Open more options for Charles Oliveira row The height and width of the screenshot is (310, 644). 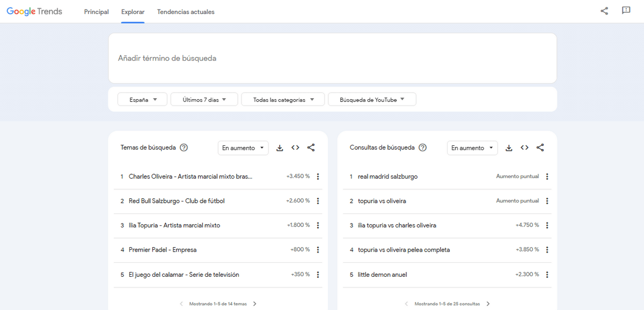click(x=318, y=176)
